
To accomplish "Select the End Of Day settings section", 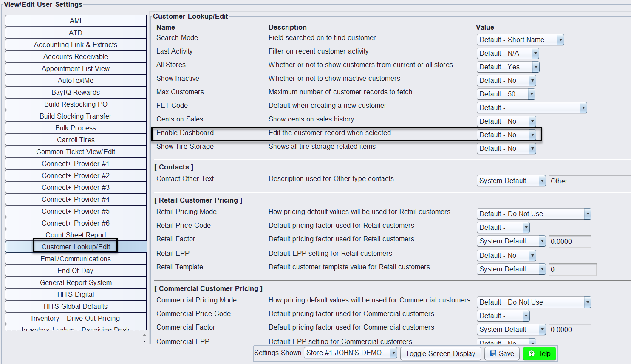I will [x=75, y=271].
